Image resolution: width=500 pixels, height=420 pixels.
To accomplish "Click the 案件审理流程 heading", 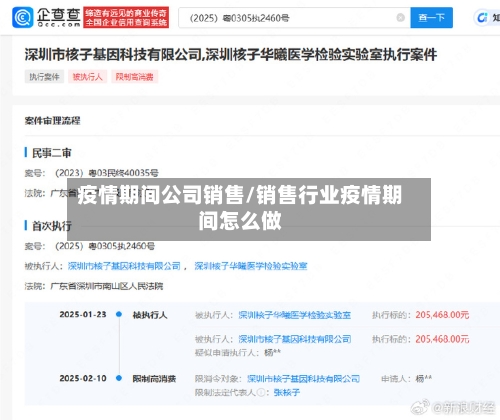I will tap(53, 121).
